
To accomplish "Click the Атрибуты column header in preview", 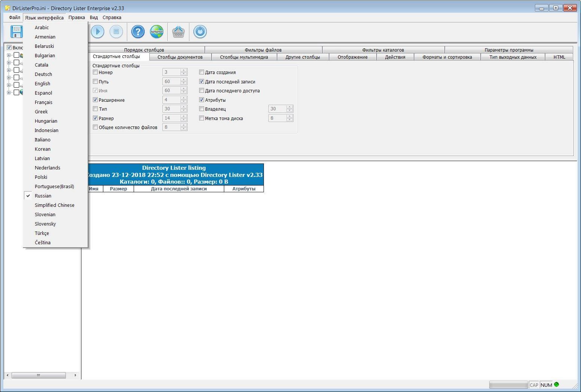I will 244,189.
